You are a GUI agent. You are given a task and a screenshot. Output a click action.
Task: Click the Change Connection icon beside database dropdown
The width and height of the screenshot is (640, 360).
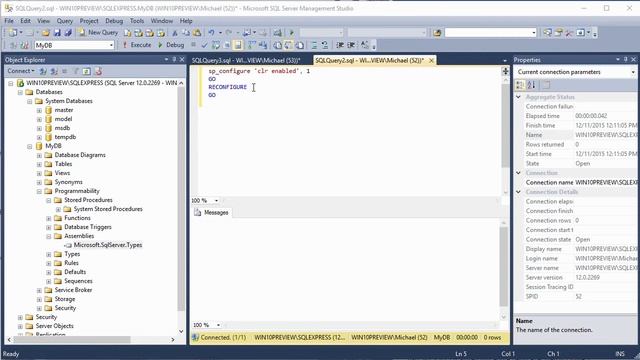24,45
